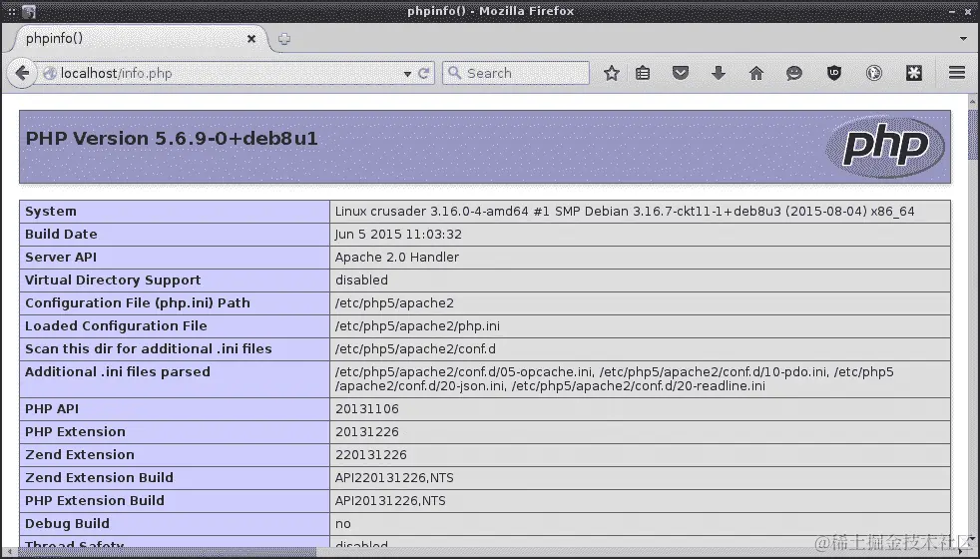The height and width of the screenshot is (559, 980).
Task: Click the System row label
Action: pos(51,212)
